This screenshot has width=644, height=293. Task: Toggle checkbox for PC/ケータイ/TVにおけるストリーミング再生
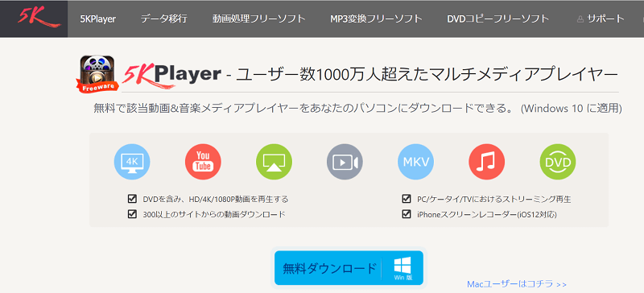click(x=407, y=200)
